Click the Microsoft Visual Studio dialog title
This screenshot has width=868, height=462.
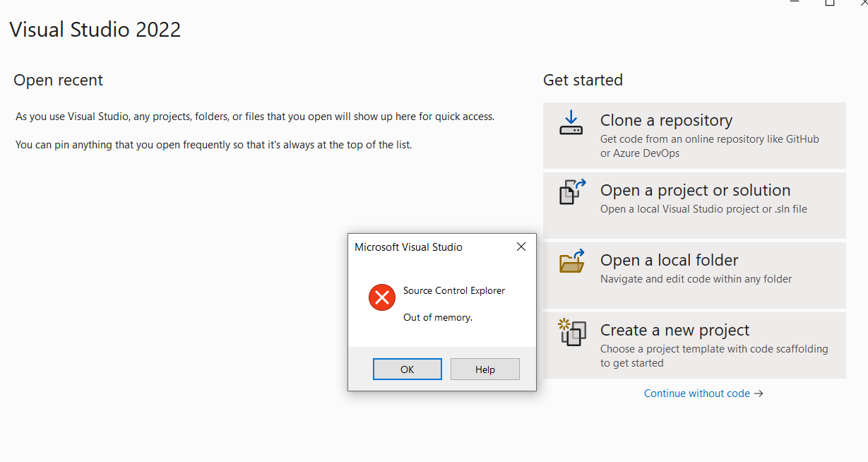point(408,247)
